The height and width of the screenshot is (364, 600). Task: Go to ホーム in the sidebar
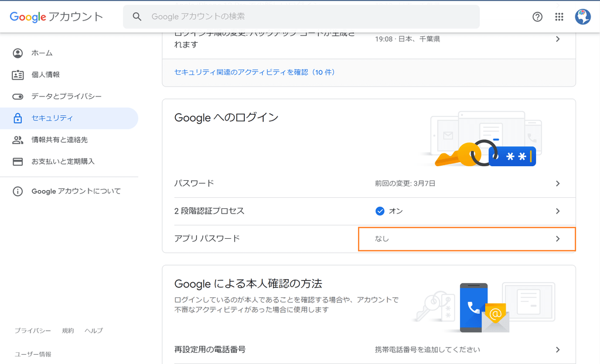click(69, 53)
